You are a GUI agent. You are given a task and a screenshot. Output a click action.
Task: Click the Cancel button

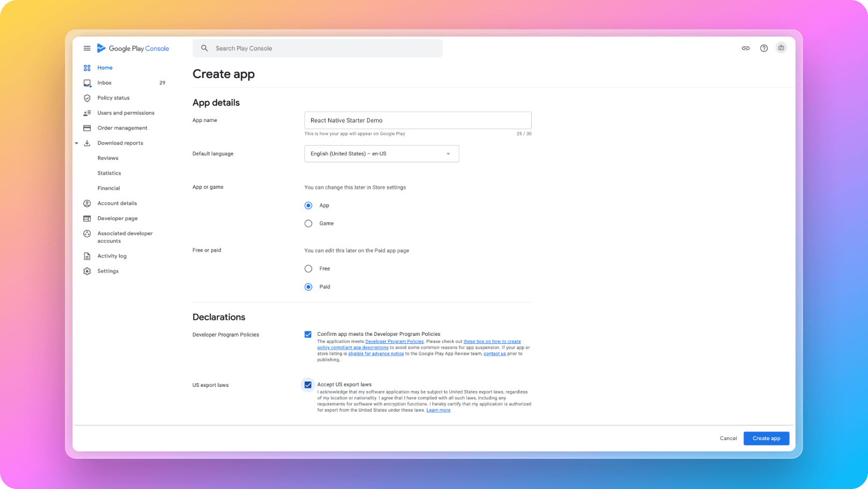pyautogui.click(x=728, y=438)
